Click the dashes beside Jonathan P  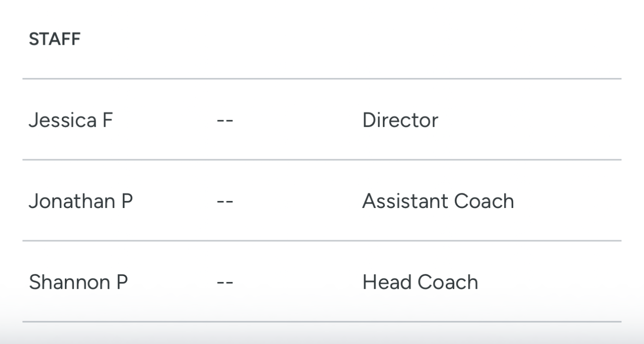click(x=225, y=201)
